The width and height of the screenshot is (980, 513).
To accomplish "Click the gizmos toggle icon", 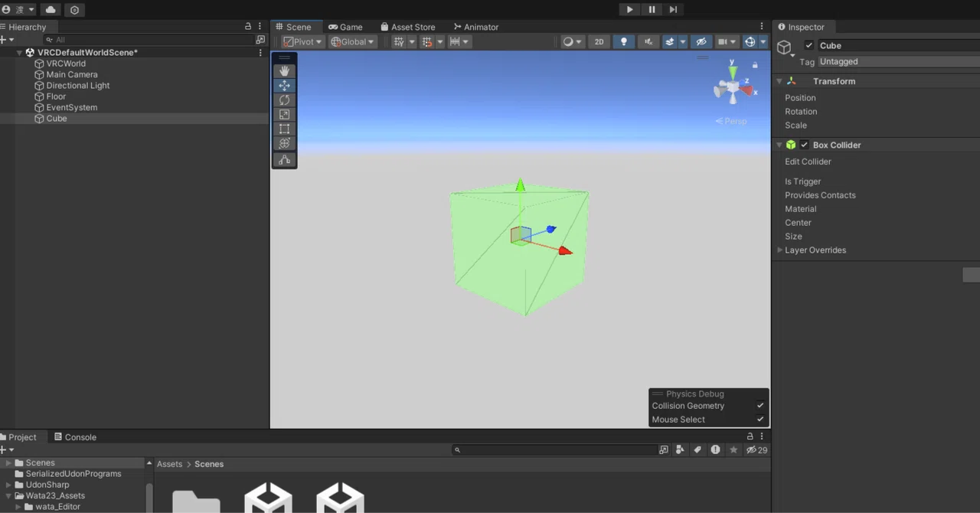I will point(750,42).
